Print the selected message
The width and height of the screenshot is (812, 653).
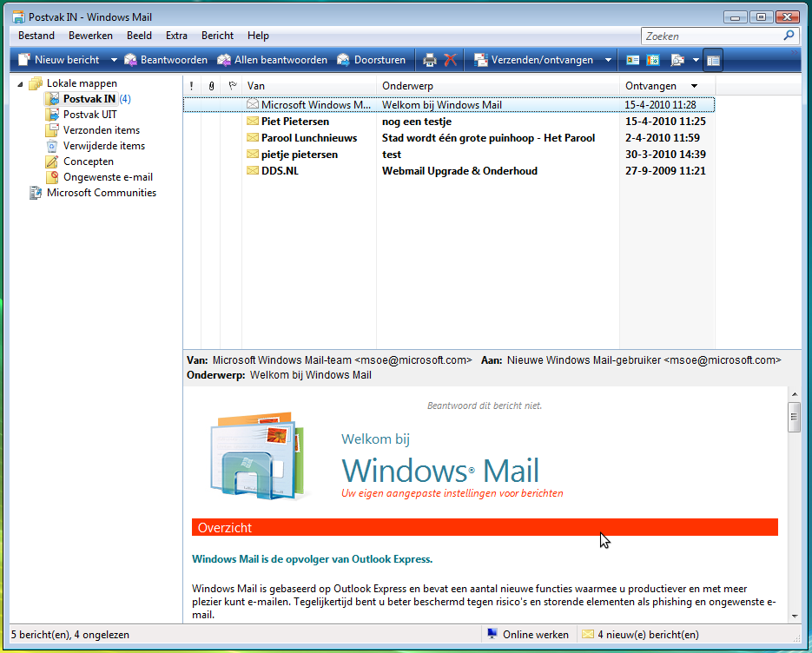429,60
